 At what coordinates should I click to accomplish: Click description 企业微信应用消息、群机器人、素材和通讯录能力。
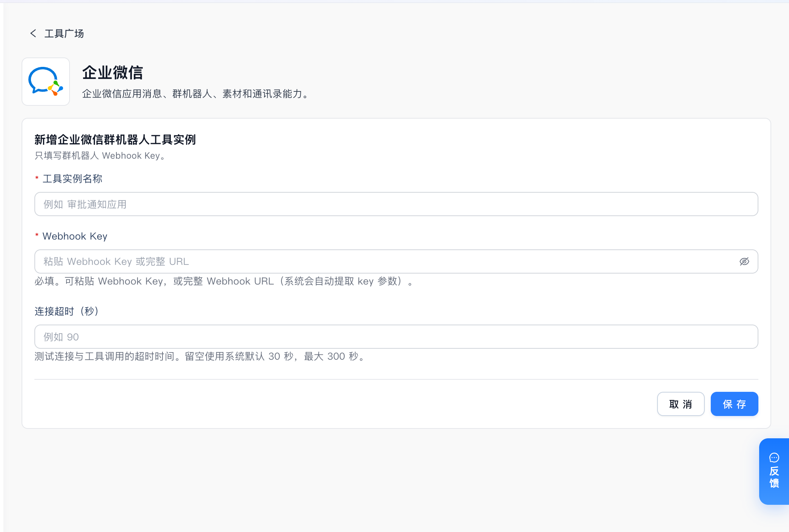click(x=196, y=94)
